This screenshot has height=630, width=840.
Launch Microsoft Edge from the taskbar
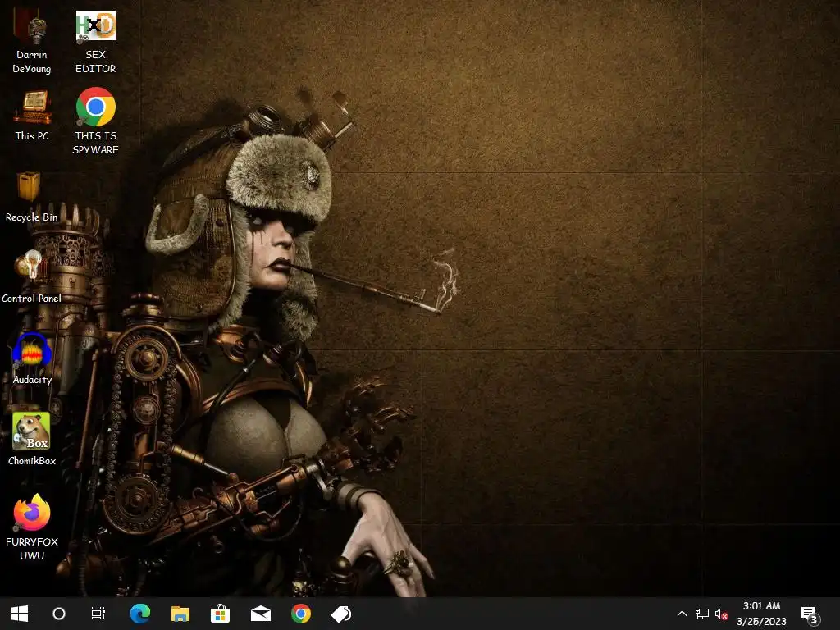click(139, 614)
